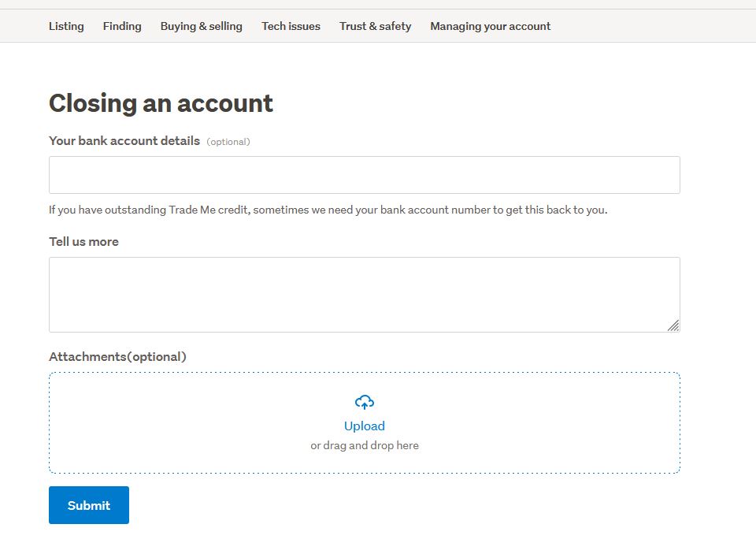Click the 'Closing an account' heading
This screenshot has width=756, height=554.
coord(161,103)
